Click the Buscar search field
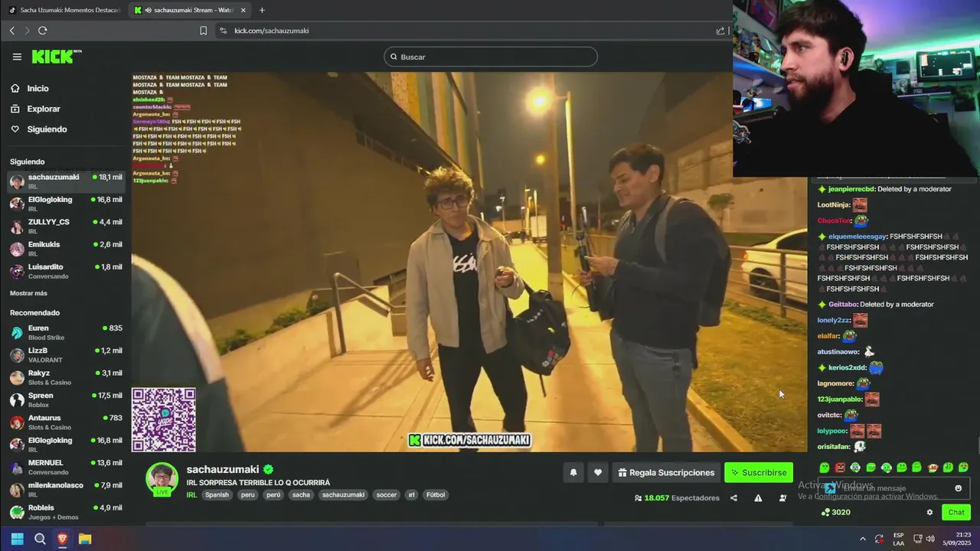The image size is (980, 551). coord(491,57)
